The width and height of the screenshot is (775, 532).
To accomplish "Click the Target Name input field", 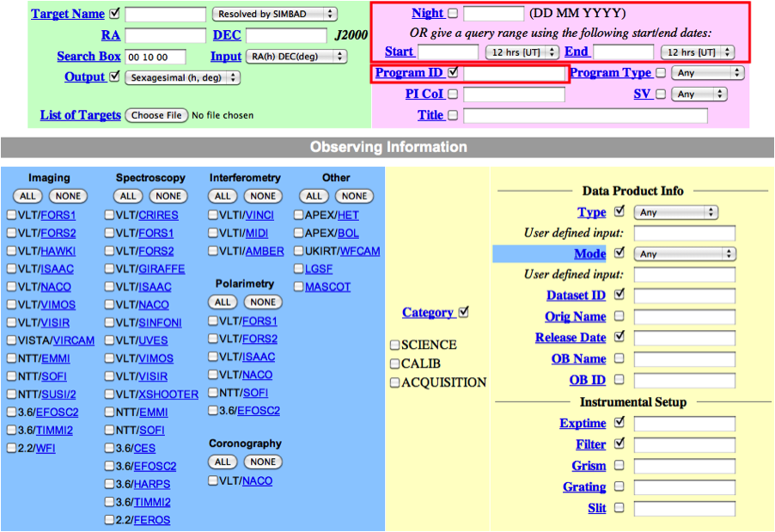I will (x=166, y=14).
